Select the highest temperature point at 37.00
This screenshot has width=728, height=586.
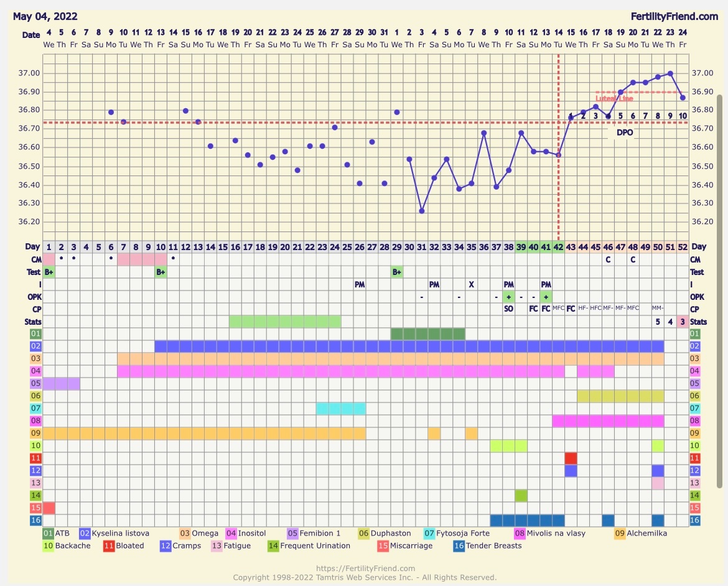(x=670, y=73)
